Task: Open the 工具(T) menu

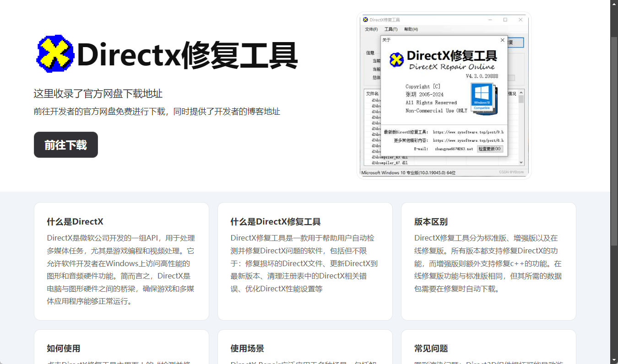Action: [391, 29]
